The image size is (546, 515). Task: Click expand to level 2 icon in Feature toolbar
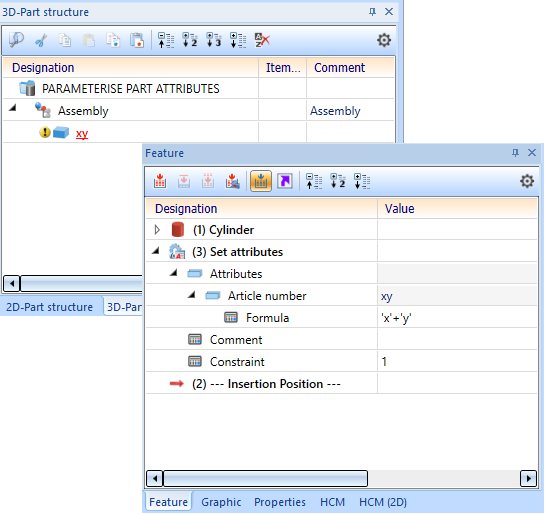click(x=337, y=181)
